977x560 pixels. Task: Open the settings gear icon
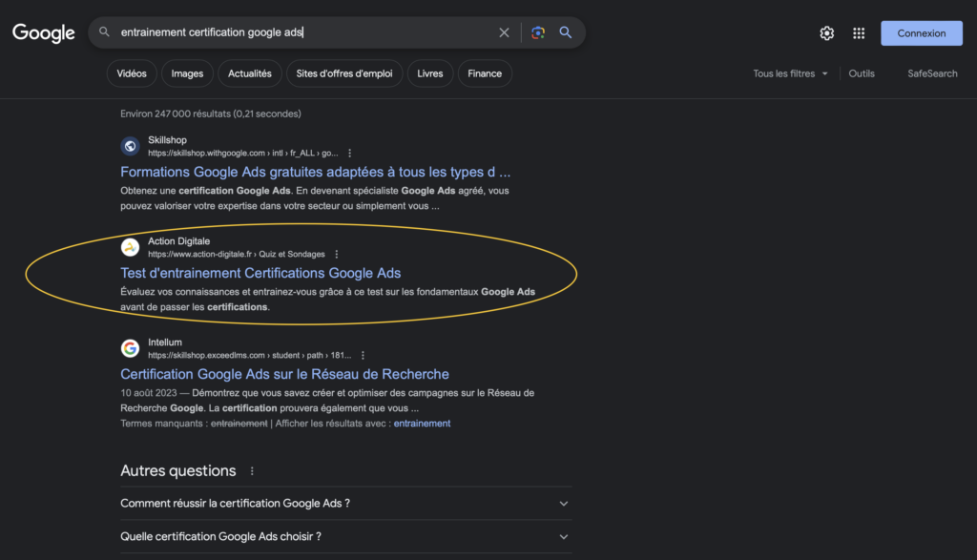point(827,33)
